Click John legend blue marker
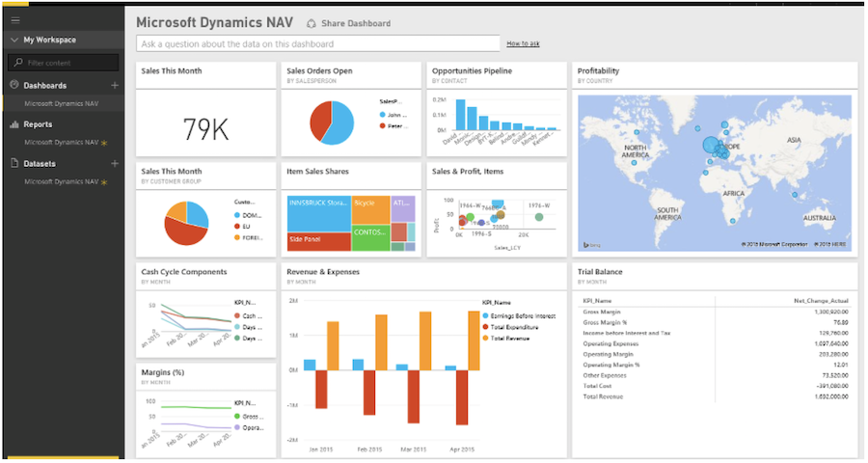This screenshot has height=463, width=868. [x=383, y=115]
